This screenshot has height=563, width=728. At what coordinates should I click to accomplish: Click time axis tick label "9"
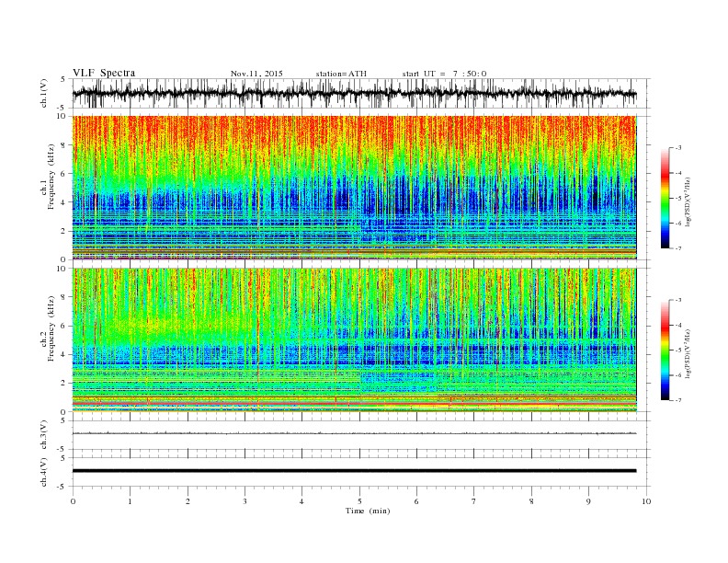tap(588, 501)
